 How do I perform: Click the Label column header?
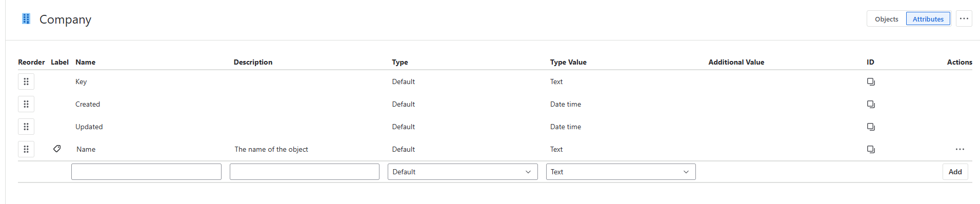click(59, 62)
